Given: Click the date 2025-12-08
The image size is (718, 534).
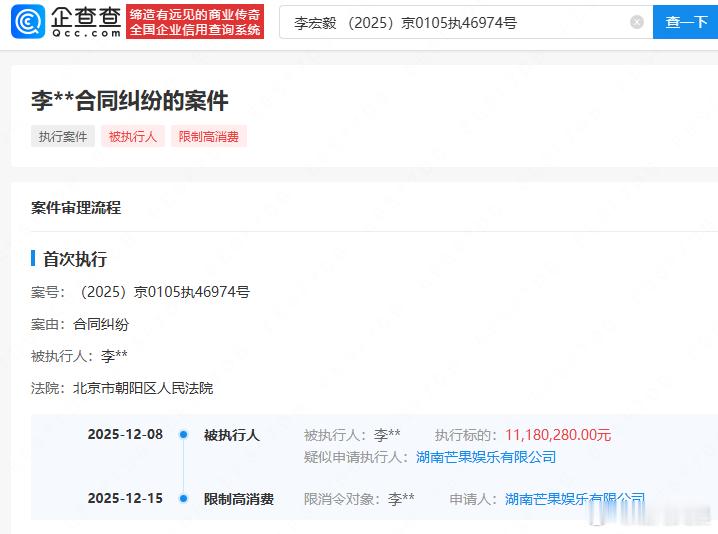Looking at the screenshot, I should (125, 434).
